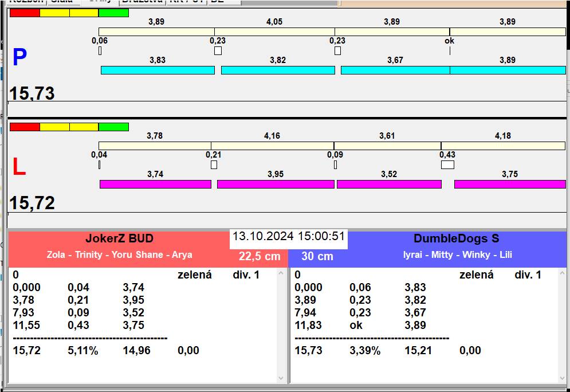The image size is (570, 392).
Task: Click the date and time field 13.10.2024 15:00:51
Action: point(288,236)
